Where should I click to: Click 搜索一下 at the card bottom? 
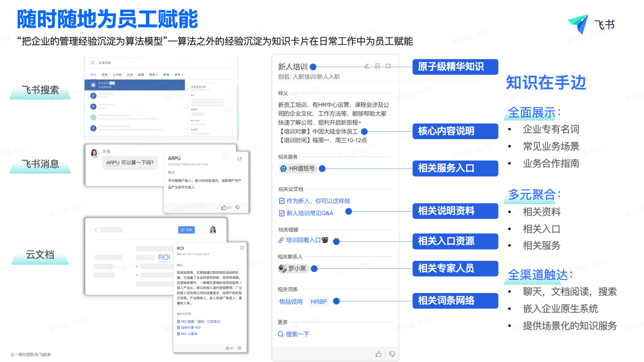point(297,334)
